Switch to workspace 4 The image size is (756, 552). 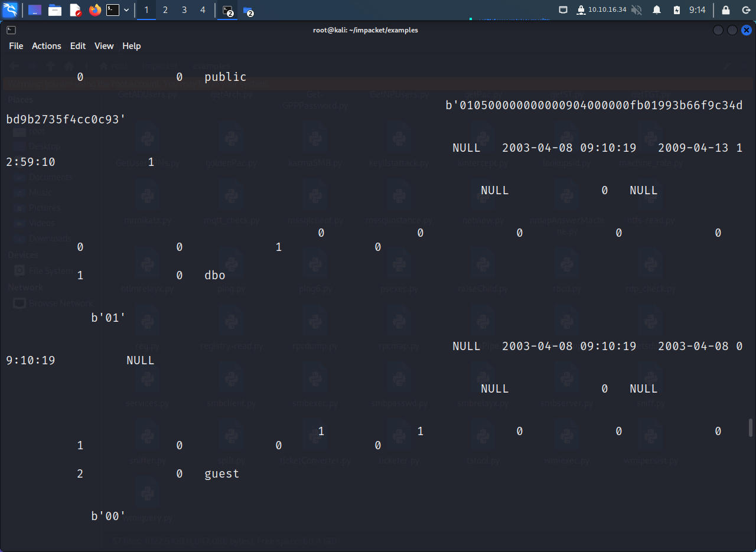[x=203, y=10]
